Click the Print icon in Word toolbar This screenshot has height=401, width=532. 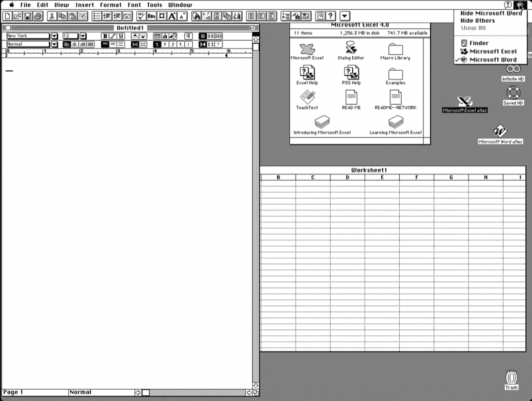click(x=38, y=16)
